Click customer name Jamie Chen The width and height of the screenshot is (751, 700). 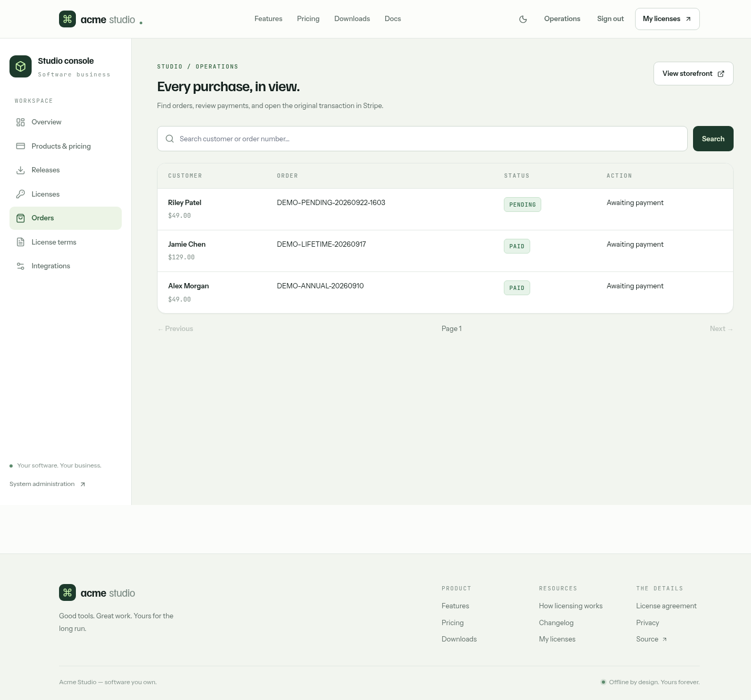187,245
